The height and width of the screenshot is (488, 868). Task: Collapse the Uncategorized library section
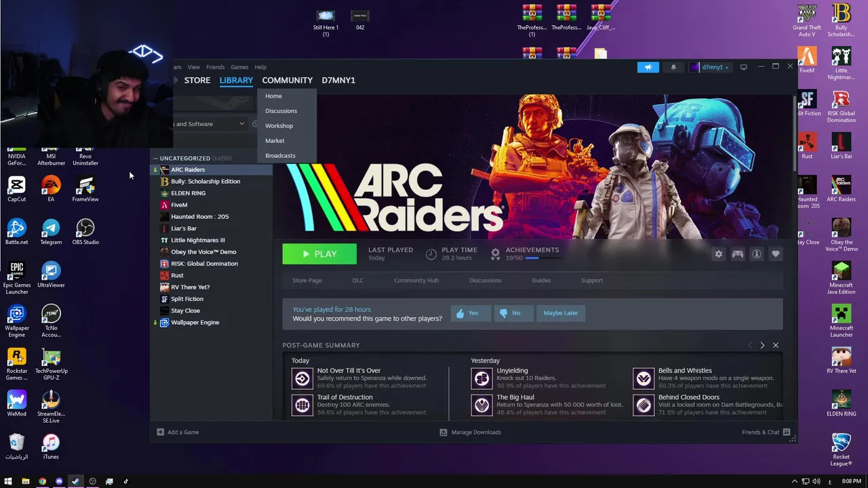(155, 159)
